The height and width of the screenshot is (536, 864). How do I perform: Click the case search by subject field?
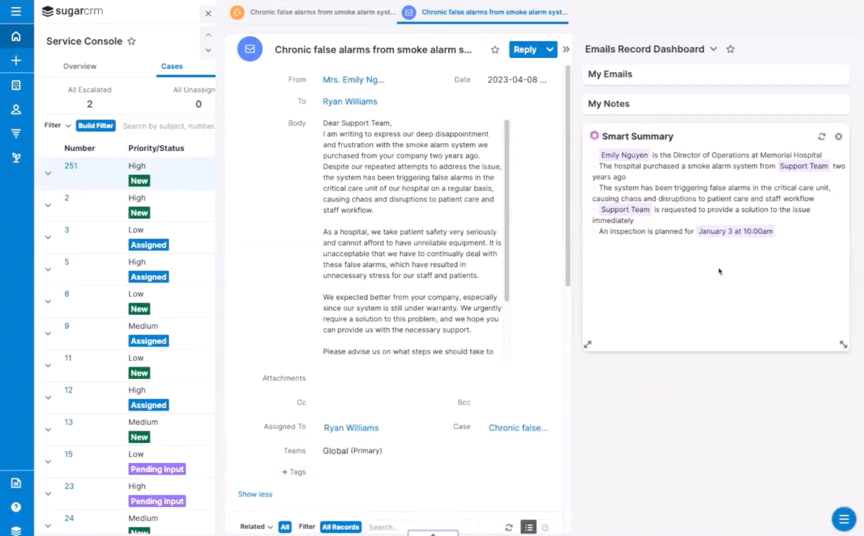pos(168,126)
